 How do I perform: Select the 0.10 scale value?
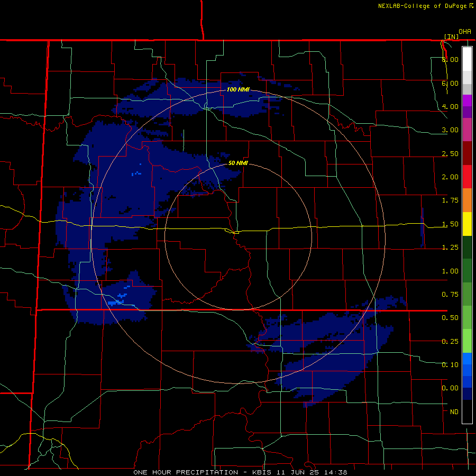coord(450,365)
